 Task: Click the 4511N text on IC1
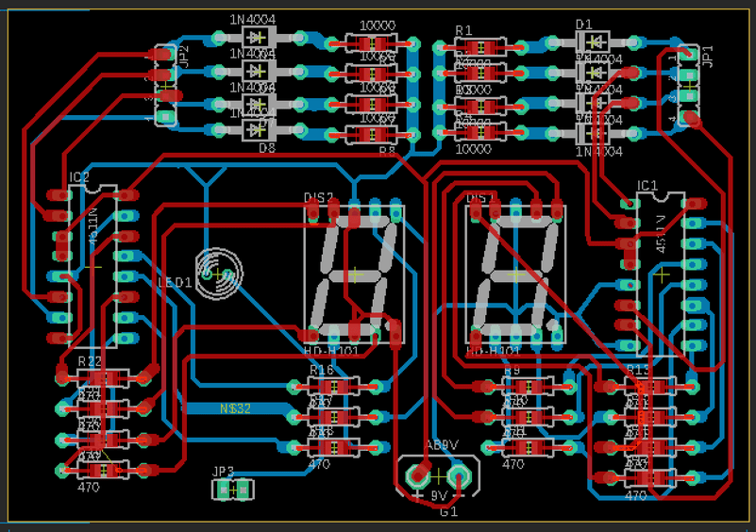pos(661,234)
